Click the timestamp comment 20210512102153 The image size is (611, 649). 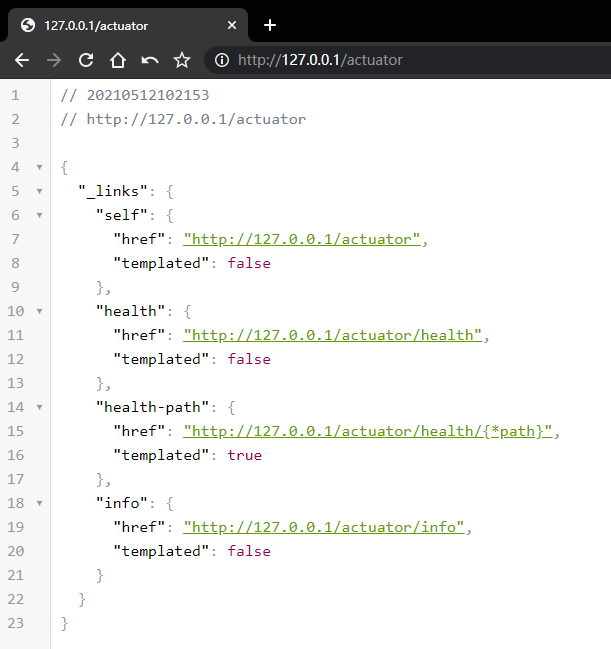tap(148, 95)
